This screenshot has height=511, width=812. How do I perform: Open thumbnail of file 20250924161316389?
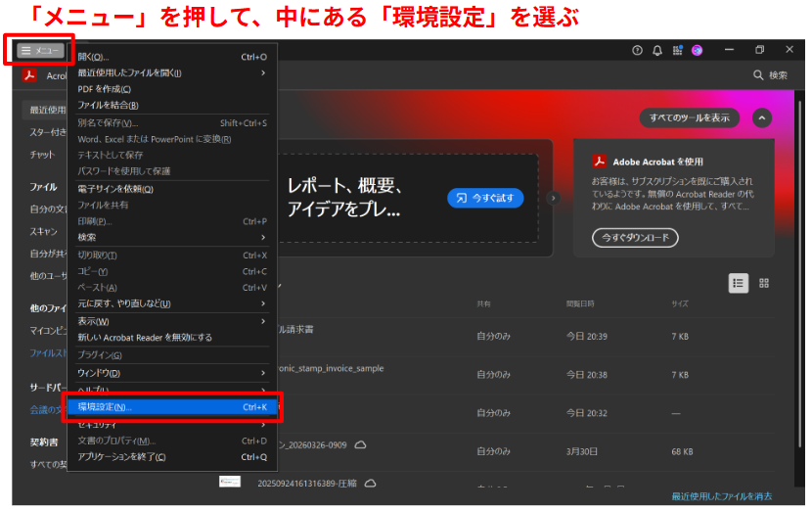point(229,482)
